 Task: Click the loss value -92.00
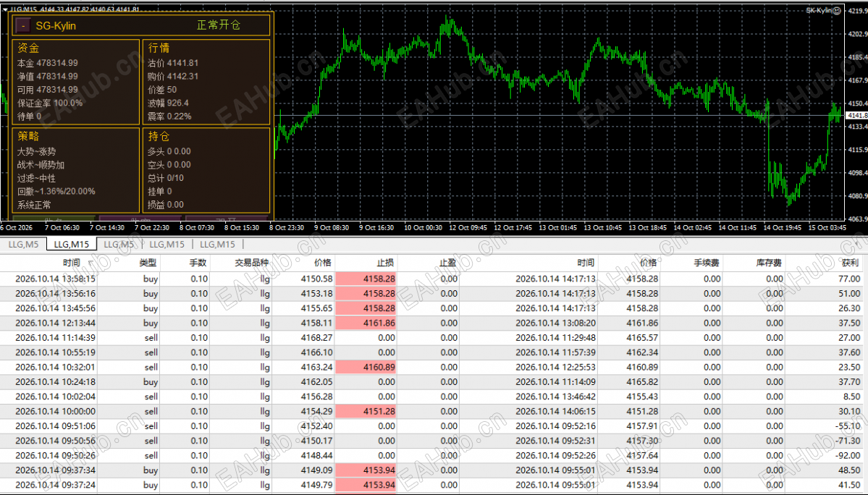click(848, 456)
